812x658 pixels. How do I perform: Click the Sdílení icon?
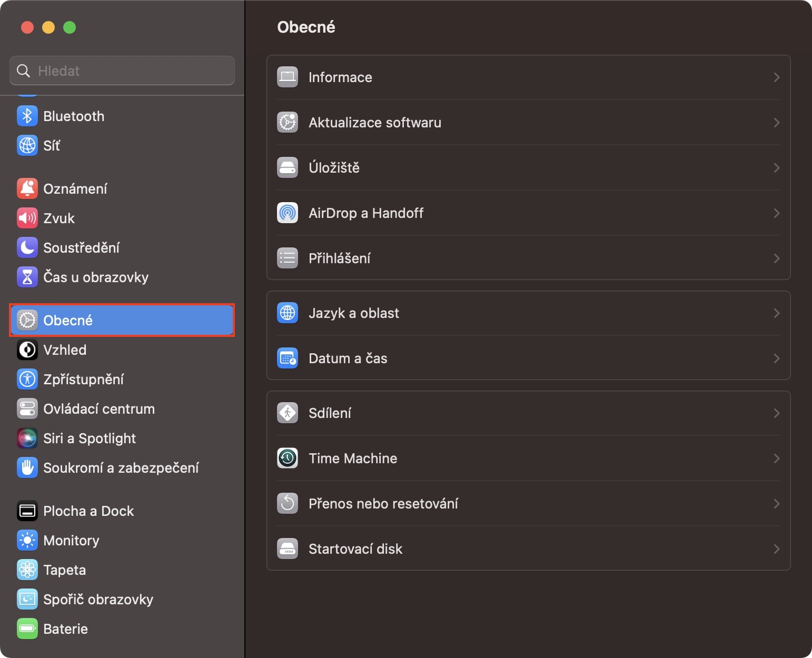288,413
